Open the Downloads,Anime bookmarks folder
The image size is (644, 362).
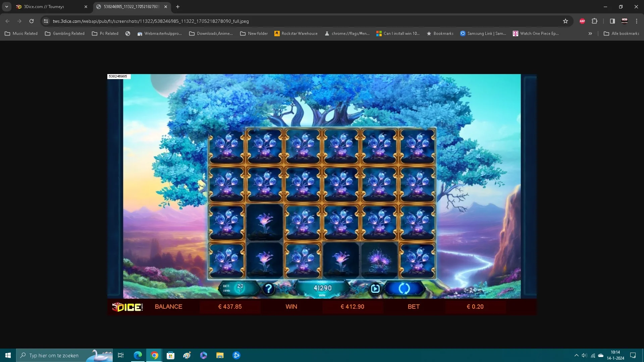[x=211, y=34]
